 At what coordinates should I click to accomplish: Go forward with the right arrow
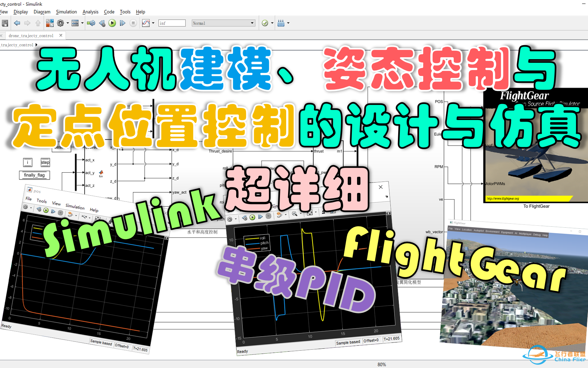(x=27, y=23)
